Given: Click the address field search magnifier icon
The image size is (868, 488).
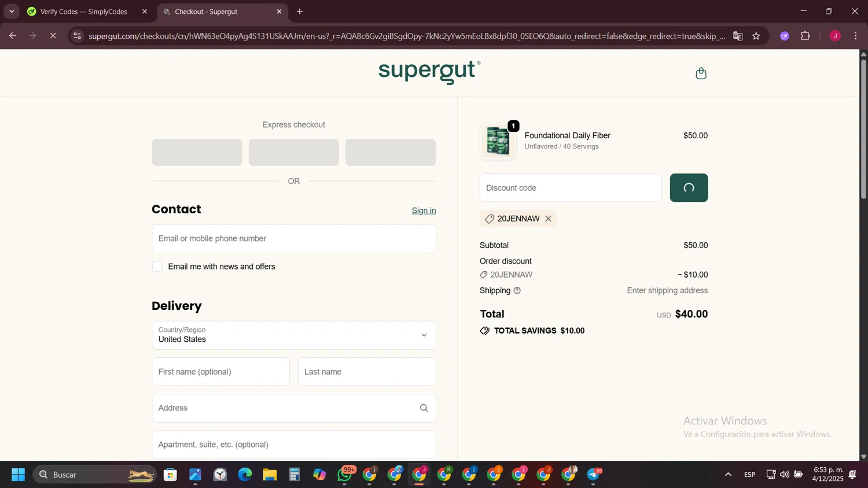Looking at the screenshot, I should pyautogui.click(x=424, y=408).
